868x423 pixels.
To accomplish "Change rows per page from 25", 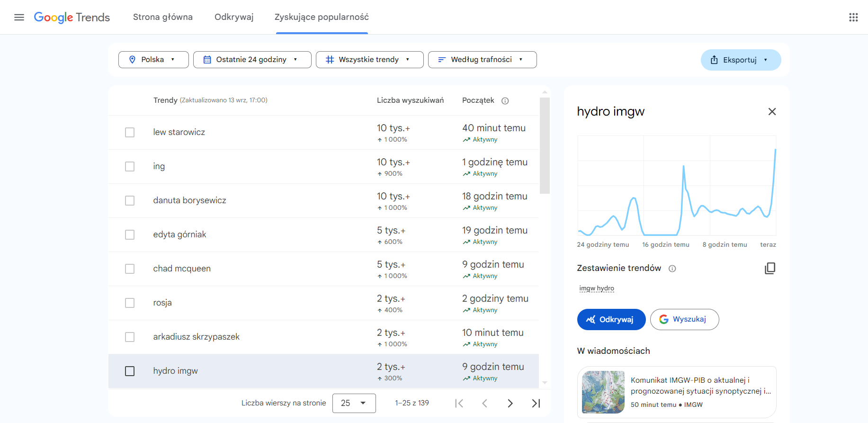I will (354, 403).
